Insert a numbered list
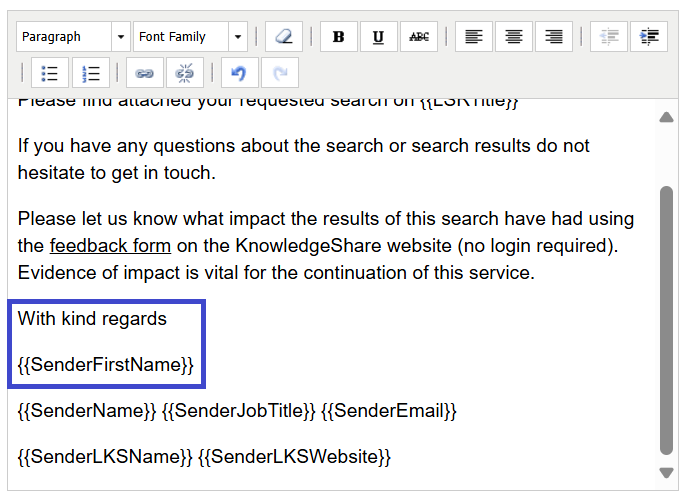The width and height of the screenshot is (682, 499). click(90, 73)
